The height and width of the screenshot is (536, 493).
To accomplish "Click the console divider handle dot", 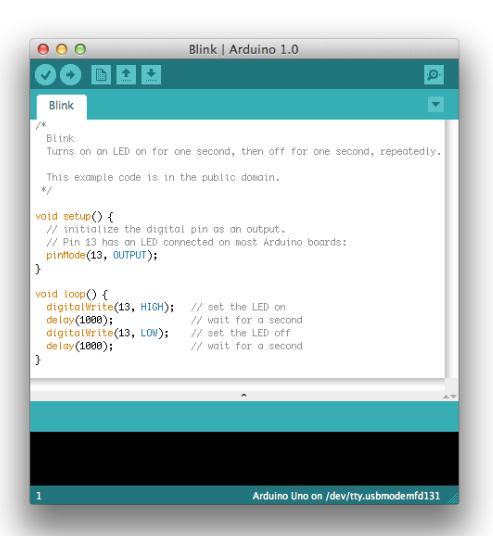I will point(244,396).
